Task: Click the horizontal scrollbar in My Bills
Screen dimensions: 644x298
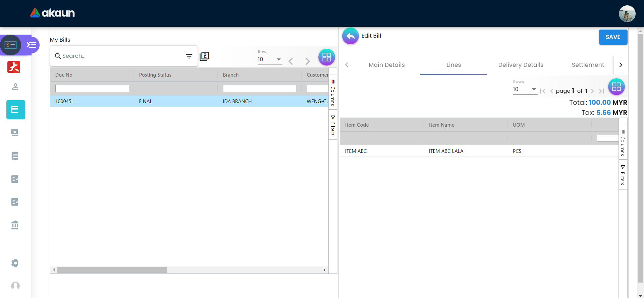Action: pyautogui.click(x=112, y=270)
